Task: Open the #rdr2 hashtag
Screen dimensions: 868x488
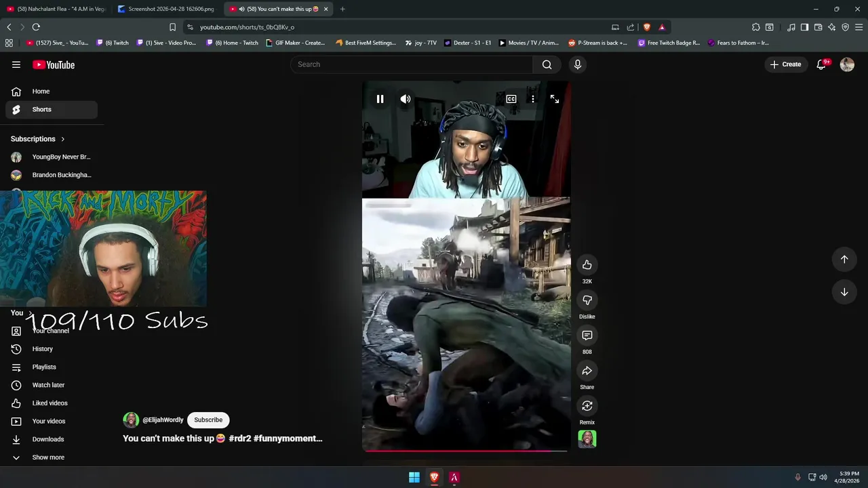Action: pos(239,439)
